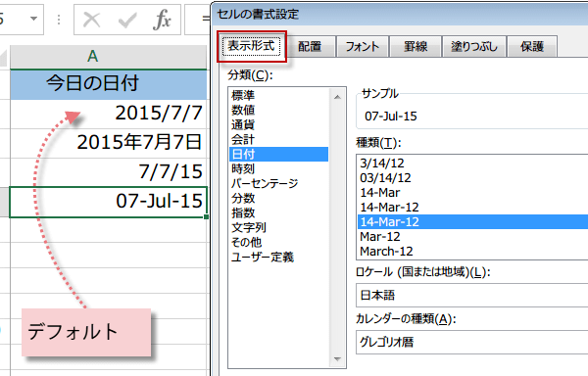This screenshot has width=588, height=376.
Task: Choose ユーザー定義 category
Action: [278, 257]
